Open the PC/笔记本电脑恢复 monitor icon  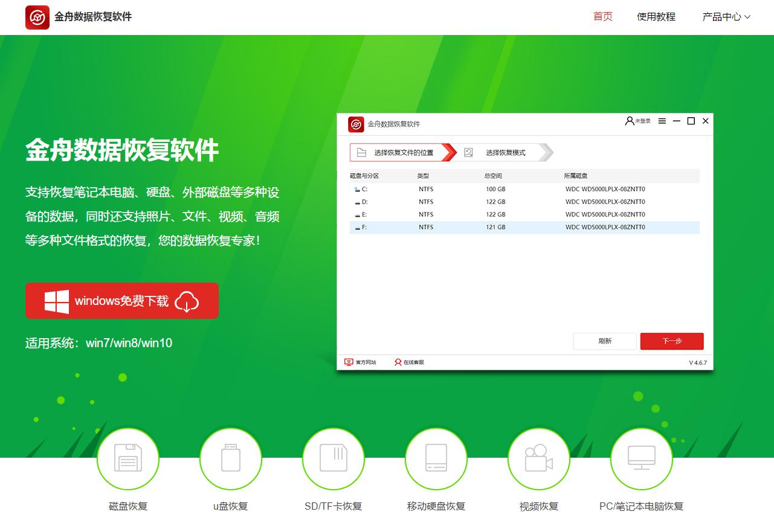(642, 458)
